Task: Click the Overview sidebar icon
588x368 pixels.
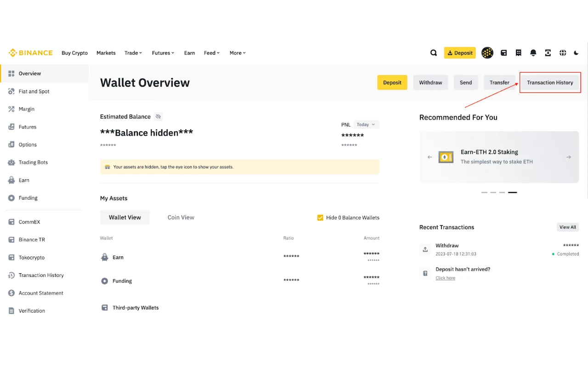Action: point(11,74)
